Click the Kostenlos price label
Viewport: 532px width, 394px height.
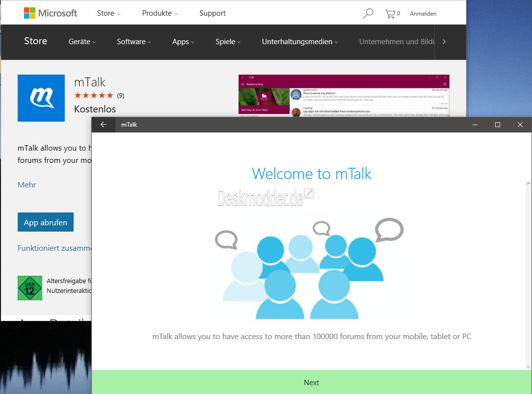tap(95, 109)
